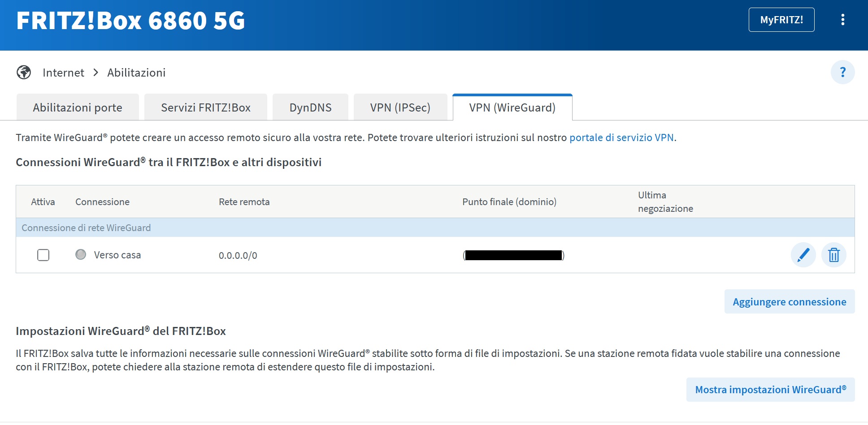Click the 0.0.0.0/0 remote network value
The image size is (868, 425).
coord(238,255)
